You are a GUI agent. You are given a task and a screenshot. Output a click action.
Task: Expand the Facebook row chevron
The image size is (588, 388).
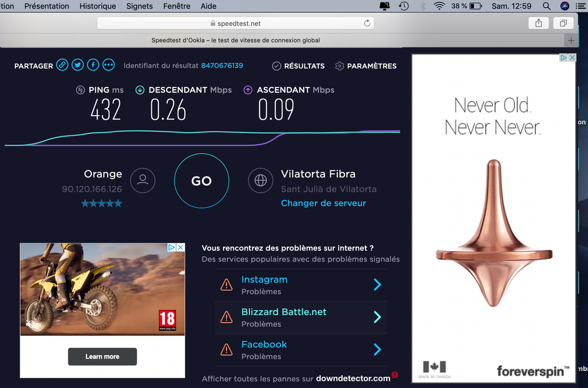[377, 349]
